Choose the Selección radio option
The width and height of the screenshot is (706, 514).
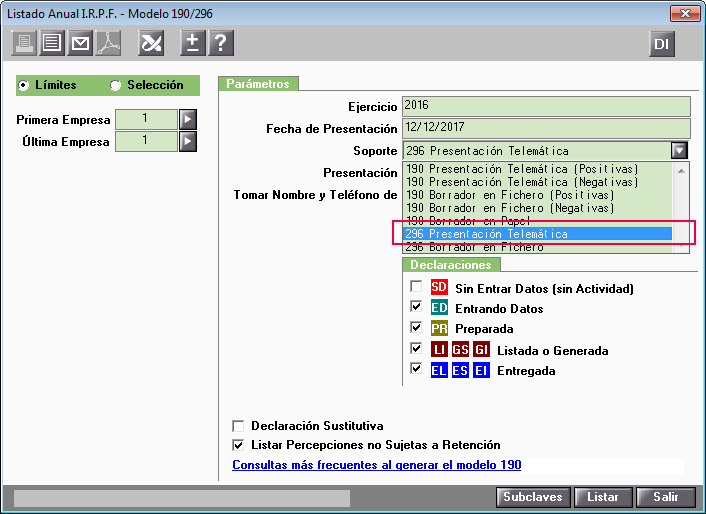click(115, 86)
